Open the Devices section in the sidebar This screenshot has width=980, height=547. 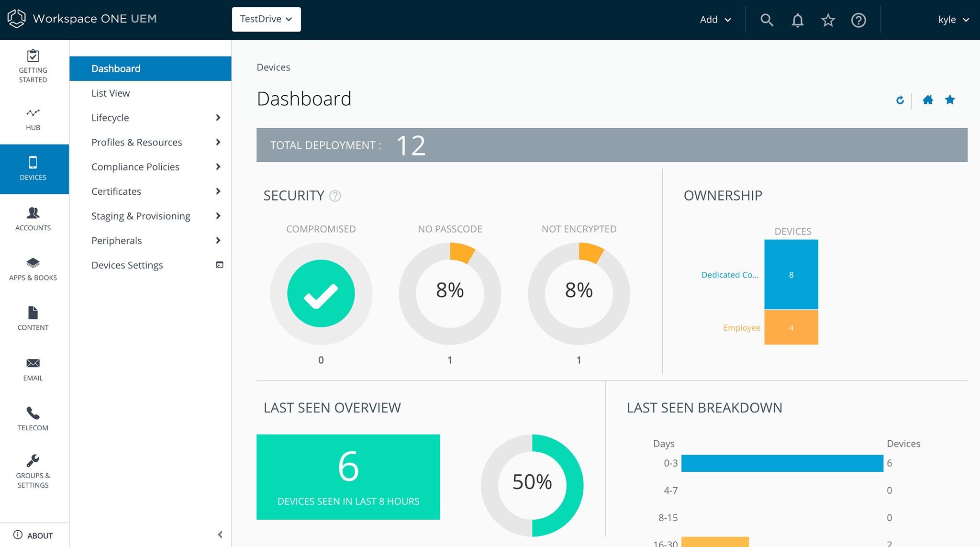coord(33,169)
